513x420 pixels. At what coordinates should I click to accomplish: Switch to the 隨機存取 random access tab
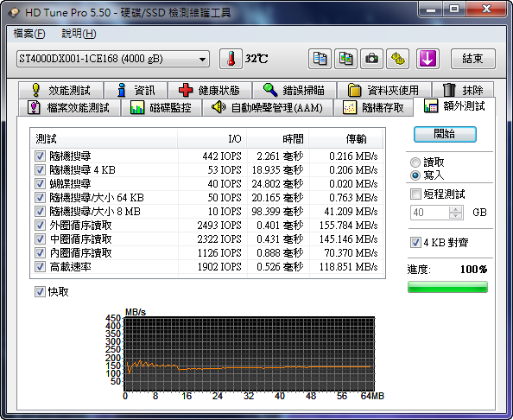tap(373, 107)
